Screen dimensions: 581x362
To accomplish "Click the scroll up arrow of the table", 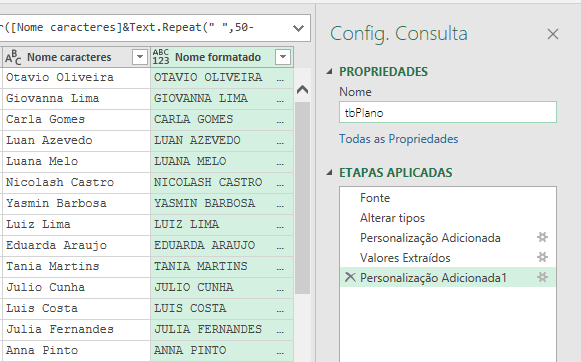I will (x=302, y=90).
